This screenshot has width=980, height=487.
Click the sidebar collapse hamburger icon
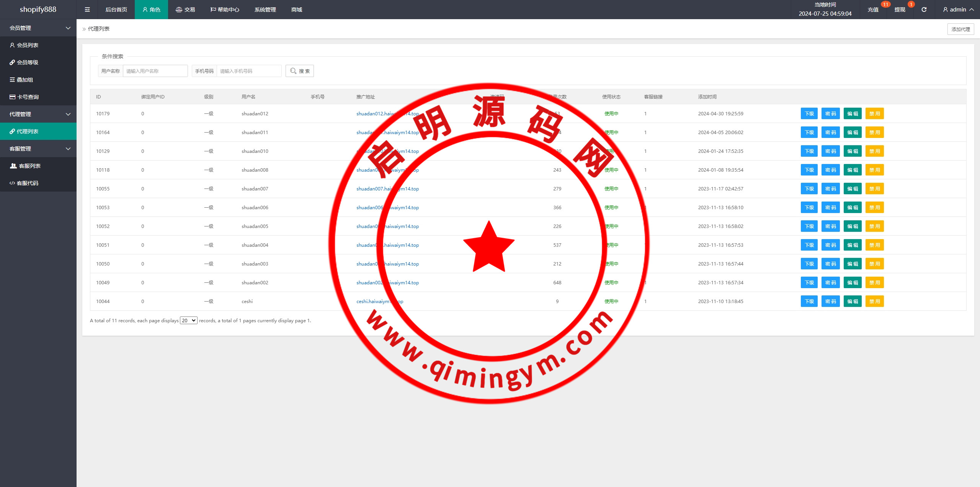[x=87, y=10]
